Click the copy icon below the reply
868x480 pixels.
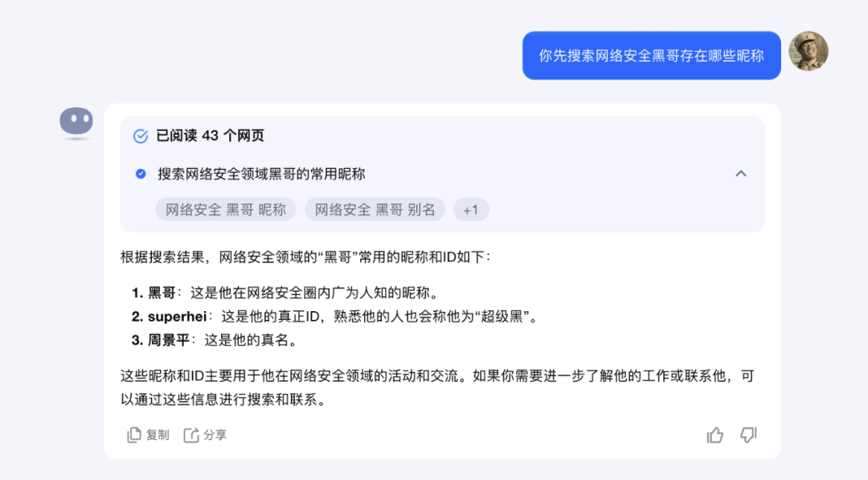tap(135, 435)
